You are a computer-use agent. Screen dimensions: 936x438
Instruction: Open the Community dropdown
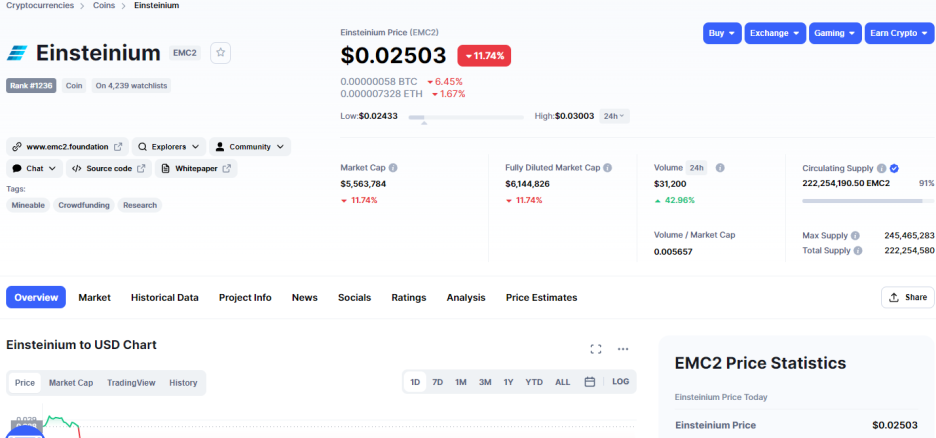point(250,147)
